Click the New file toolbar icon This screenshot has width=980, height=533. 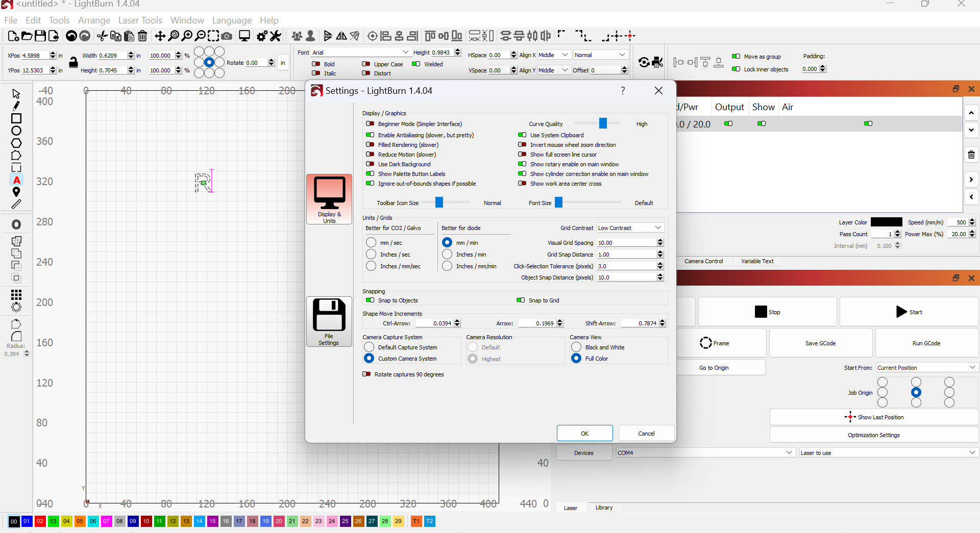point(13,36)
